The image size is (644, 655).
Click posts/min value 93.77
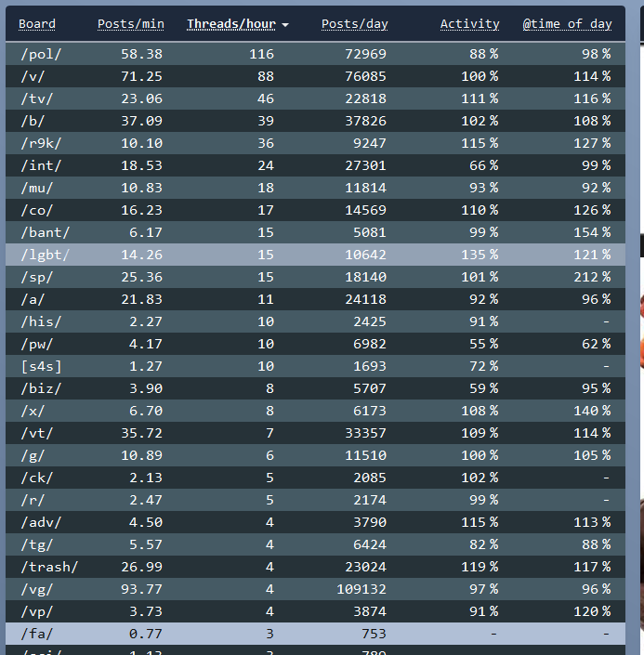coord(141,589)
